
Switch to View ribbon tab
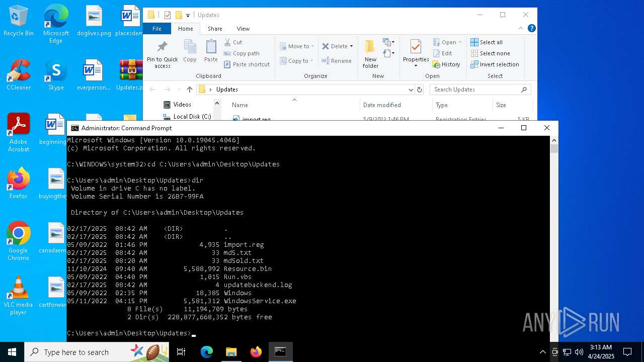click(243, 29)
